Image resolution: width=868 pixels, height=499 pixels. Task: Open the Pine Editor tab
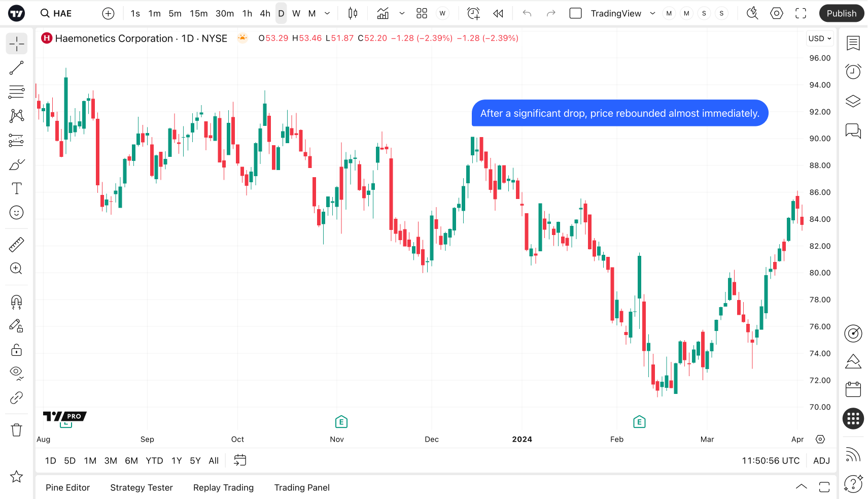pos(67,487)
